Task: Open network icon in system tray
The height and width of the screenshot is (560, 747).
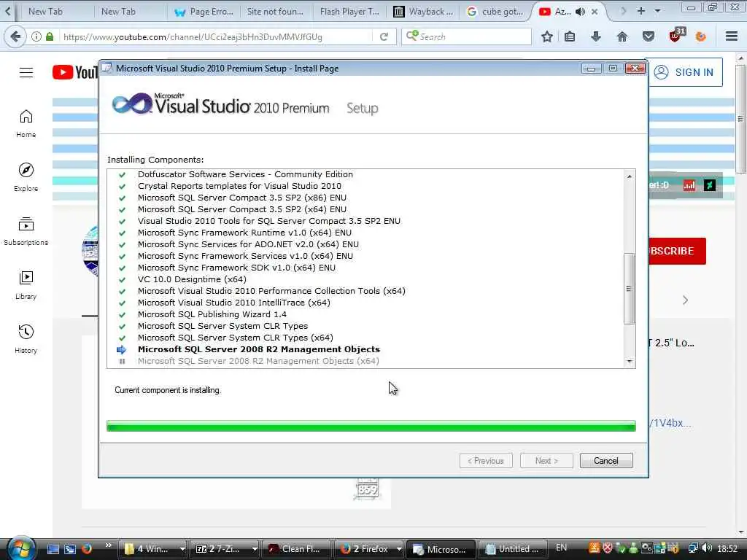Action: coord(693,548)
